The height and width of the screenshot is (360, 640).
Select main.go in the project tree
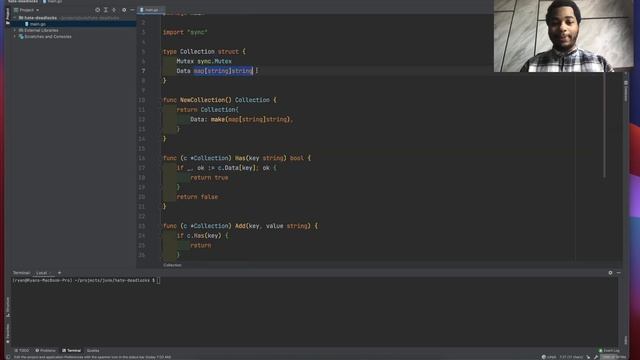(x=38, y=24)
